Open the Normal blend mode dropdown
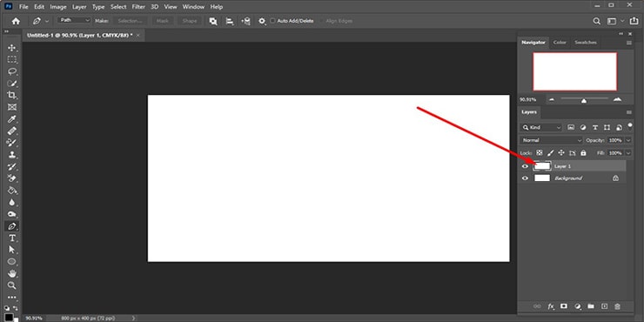644x322 pixels. [x=551, y=140]
